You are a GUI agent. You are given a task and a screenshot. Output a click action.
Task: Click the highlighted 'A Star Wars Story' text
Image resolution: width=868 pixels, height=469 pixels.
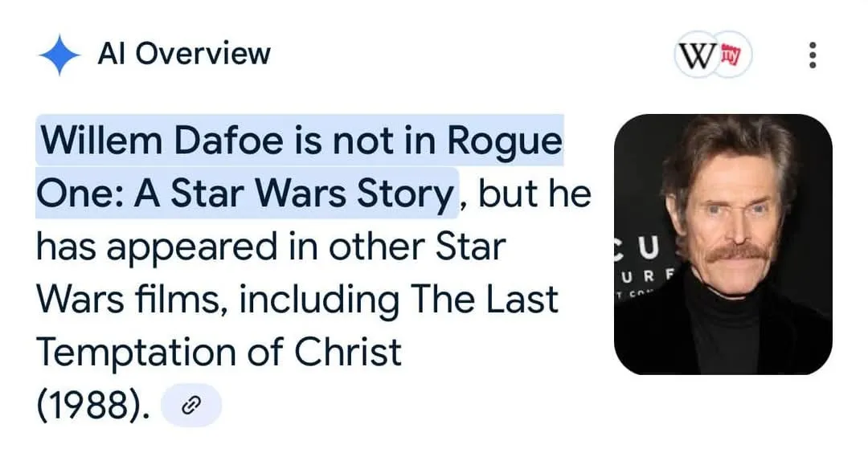coord(293,194)
